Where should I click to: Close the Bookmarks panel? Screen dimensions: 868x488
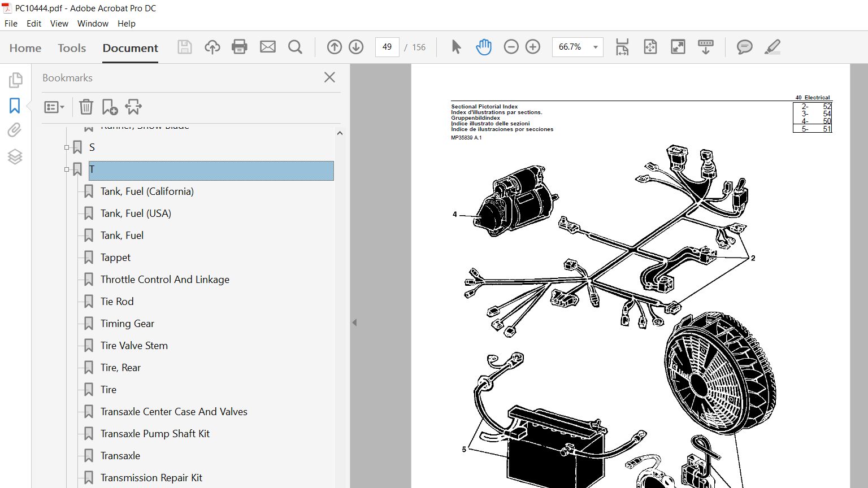pos(330,77)
